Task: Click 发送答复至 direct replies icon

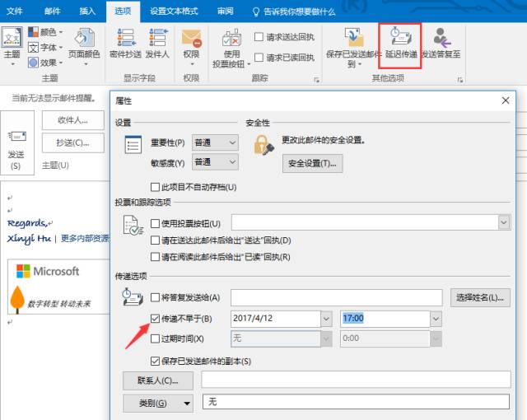Action: pos(441,38)
